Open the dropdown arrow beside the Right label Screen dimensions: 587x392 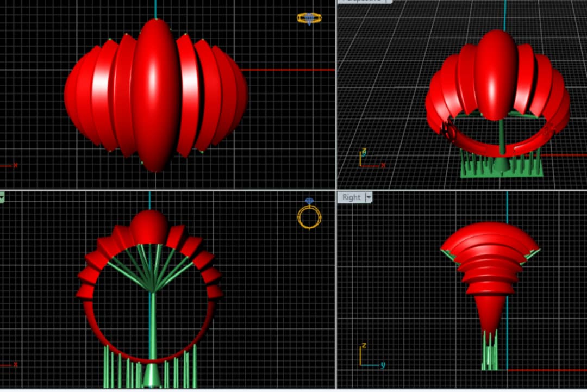369,197
